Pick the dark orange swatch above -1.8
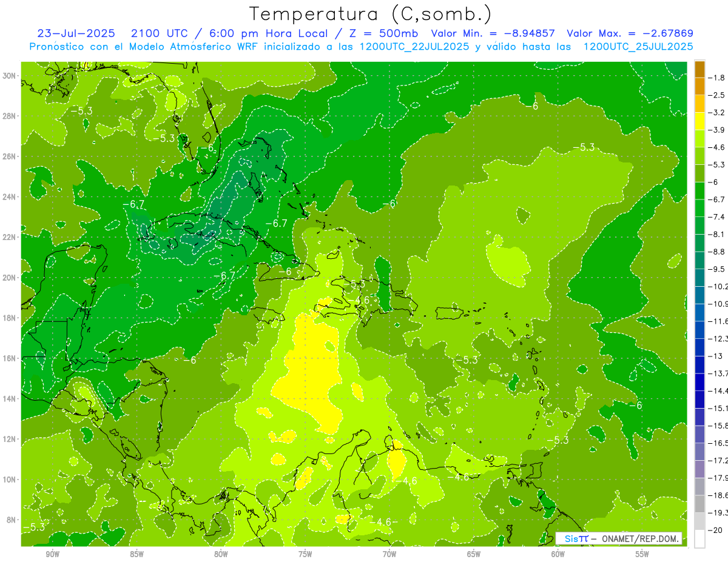The height and width of the screenshot is (562, 728). coord(700,69)
